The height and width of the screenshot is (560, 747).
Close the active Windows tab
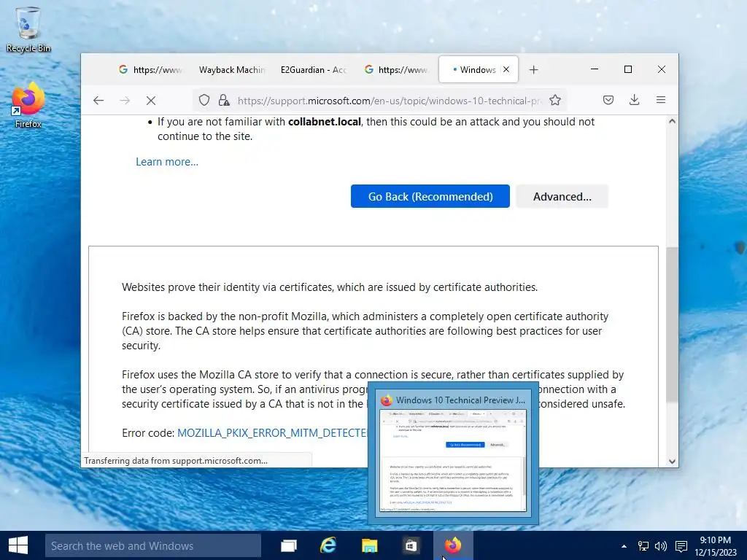(506, 69)
